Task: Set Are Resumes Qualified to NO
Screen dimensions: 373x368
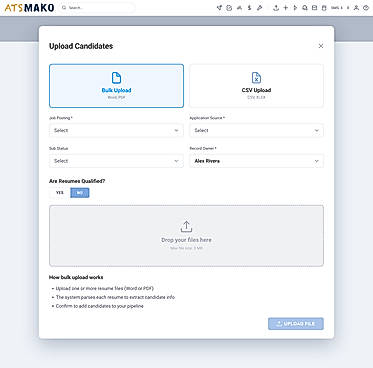Action: pos(80,193)
